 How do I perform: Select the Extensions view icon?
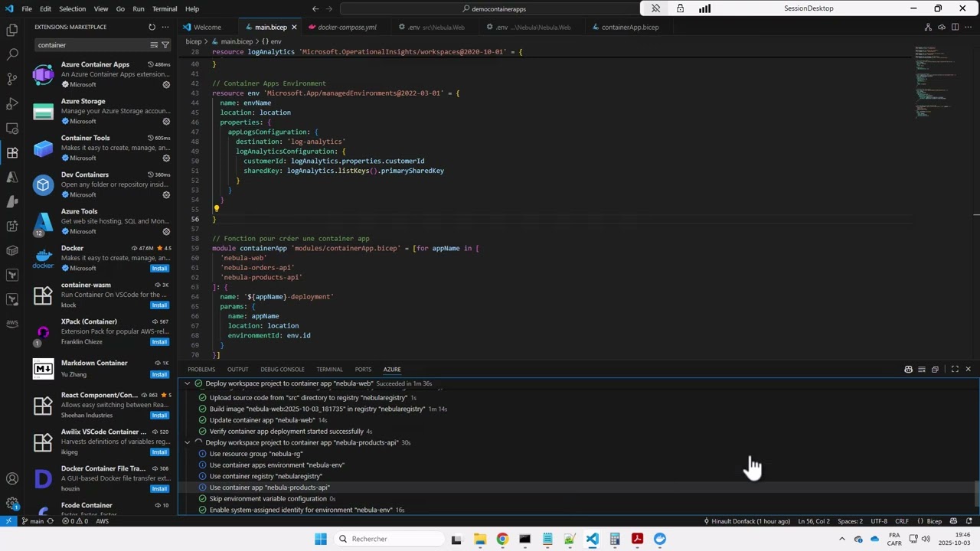(x=12, y=152)
